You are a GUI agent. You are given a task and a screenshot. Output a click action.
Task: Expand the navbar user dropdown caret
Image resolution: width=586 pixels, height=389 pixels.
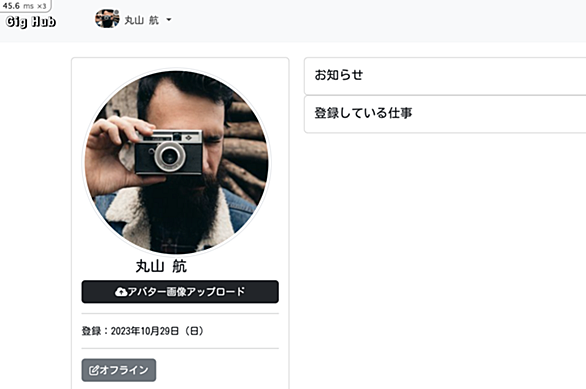pos(169,20)
